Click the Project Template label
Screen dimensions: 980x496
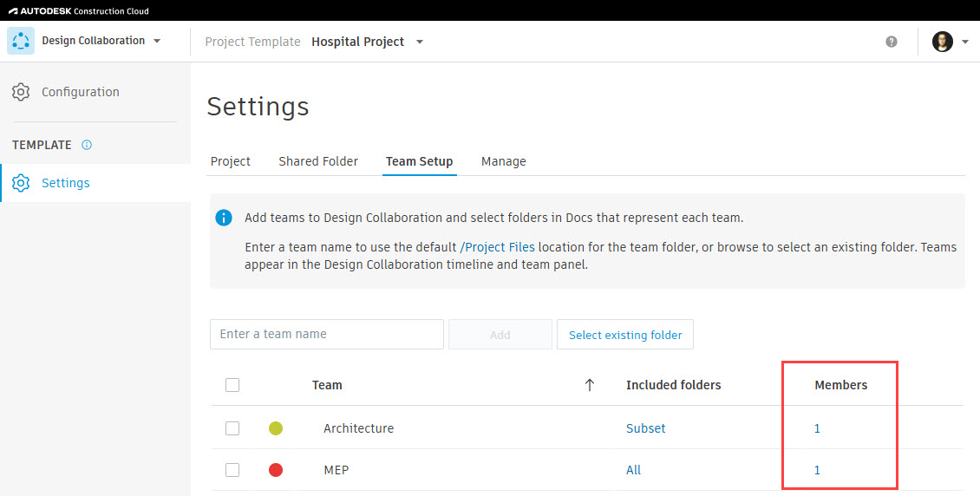tap(252, 42)
